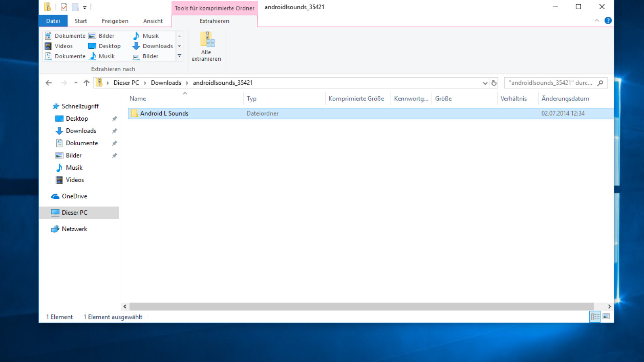The height and width of the screenshot is (362, 644).
Task: Click the refresh icon beside address bar
Action: [x=494, y=83]
